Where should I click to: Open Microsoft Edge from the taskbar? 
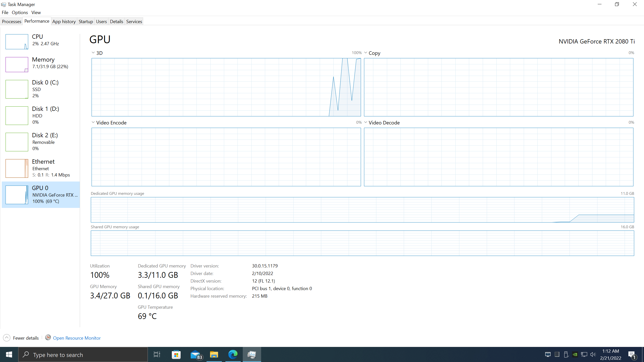point(233,354)
